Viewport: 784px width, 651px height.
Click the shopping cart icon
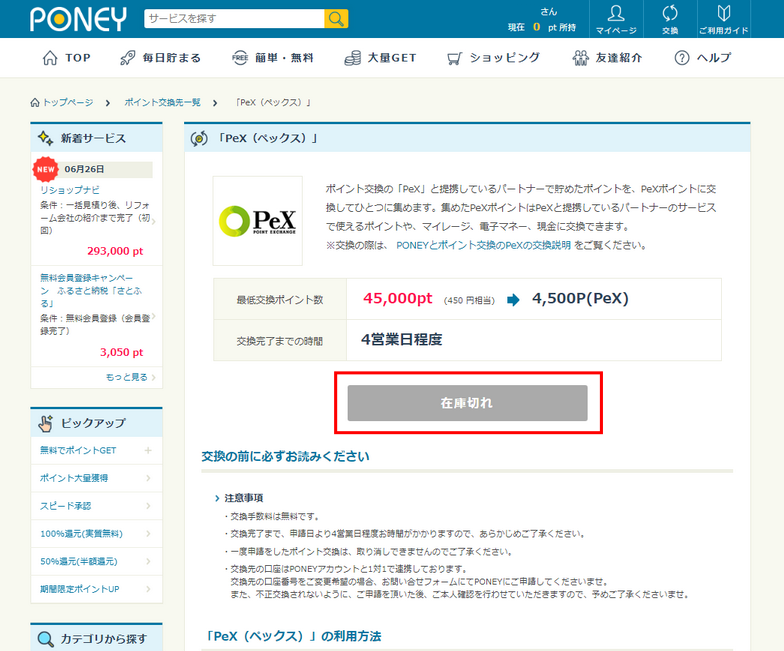[x=454, y=58]
